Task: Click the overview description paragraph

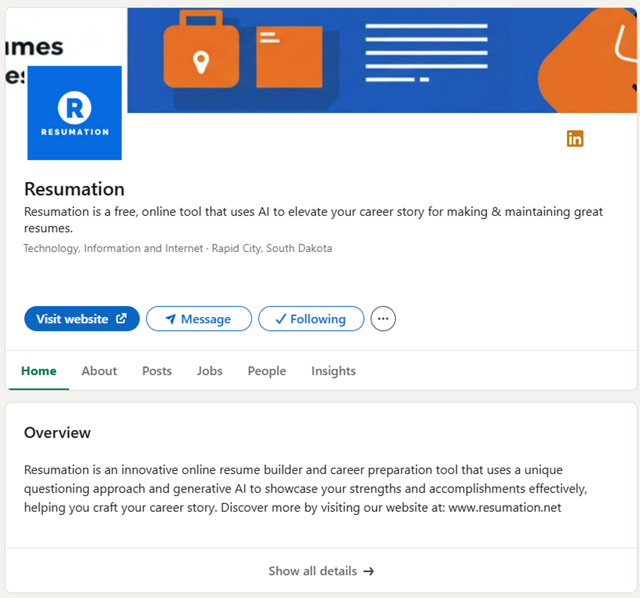Action: [305, 489]
